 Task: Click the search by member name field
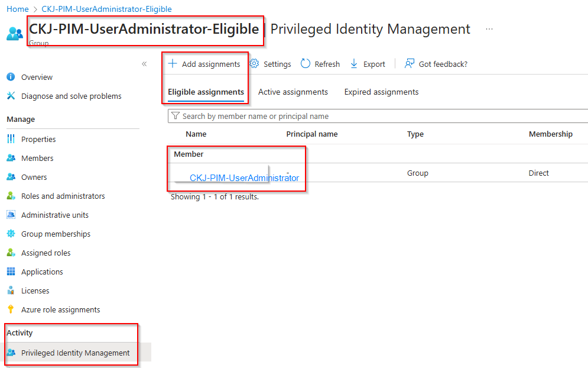pyautogui.click(x=378, y=116)
